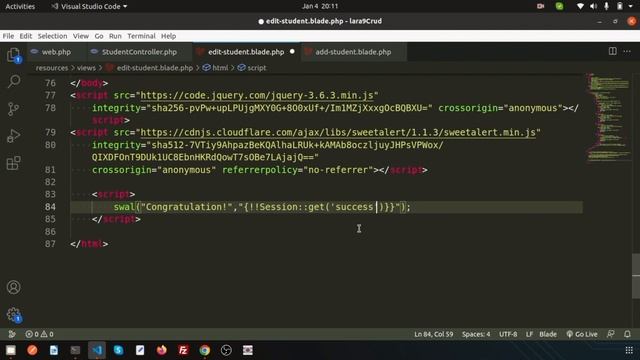Click the editor vertical scrollbar thumb
The width and height of the screenshot is (640, 360).
[636, 276]
